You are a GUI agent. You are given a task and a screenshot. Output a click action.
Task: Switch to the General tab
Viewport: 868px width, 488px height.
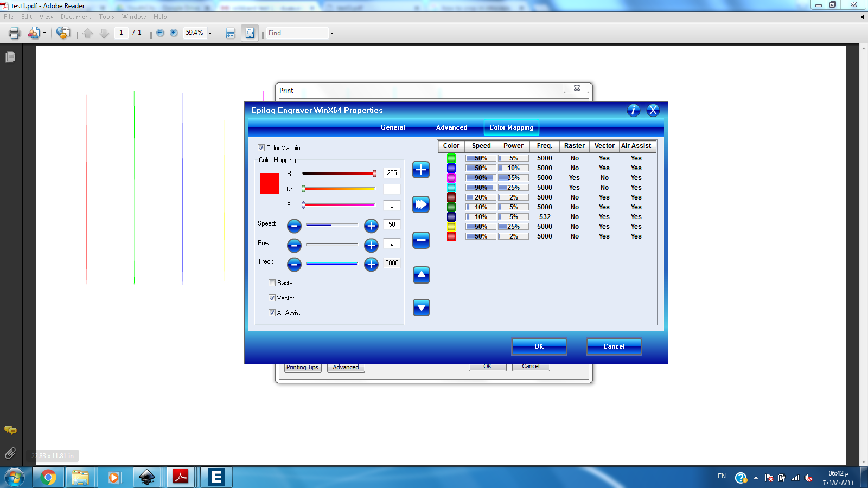pyautogui.click(x=393, y=127)
